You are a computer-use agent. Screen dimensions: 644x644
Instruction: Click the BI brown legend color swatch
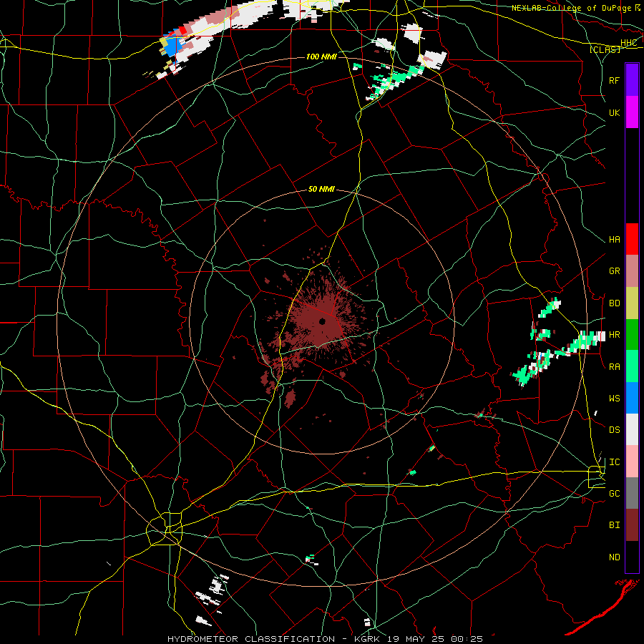pos(632,525)
